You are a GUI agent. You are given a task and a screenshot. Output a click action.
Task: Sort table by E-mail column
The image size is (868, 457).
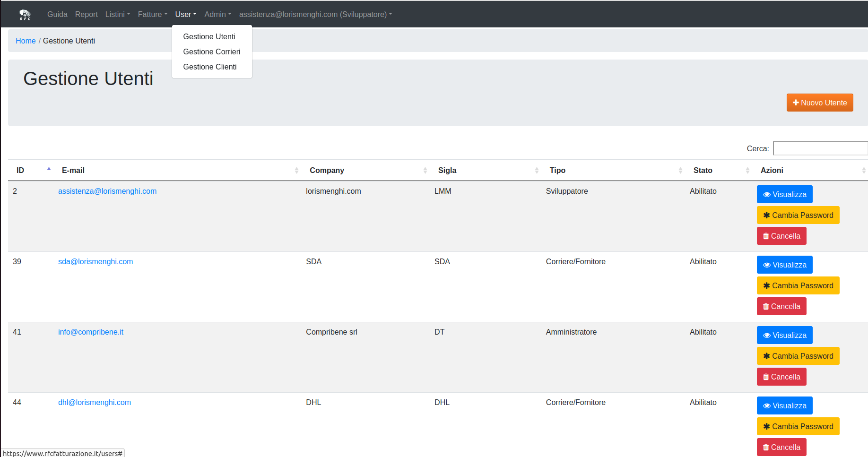(x=73, y=170)
